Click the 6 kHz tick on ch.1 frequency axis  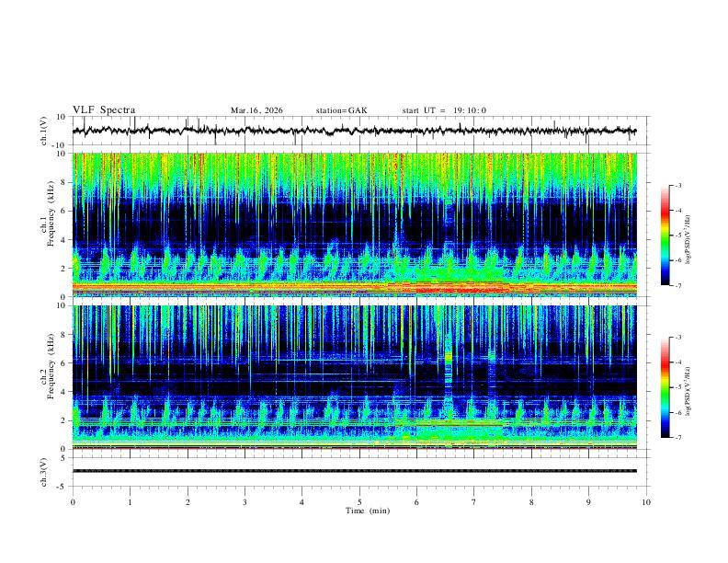click(x=63, y=211)
